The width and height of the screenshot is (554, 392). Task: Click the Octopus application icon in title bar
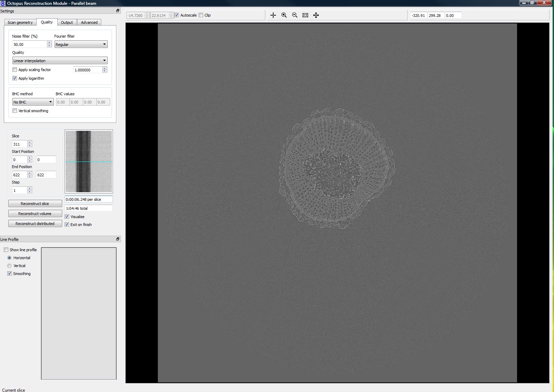(3, 3)
